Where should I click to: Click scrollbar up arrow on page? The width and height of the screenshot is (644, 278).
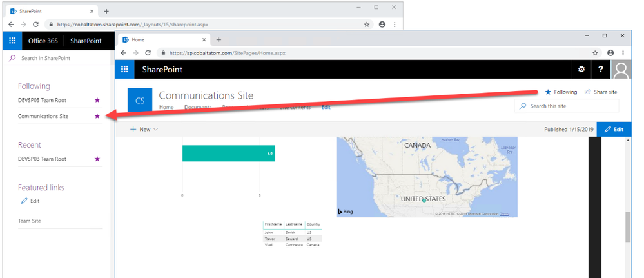click(628, 141)
